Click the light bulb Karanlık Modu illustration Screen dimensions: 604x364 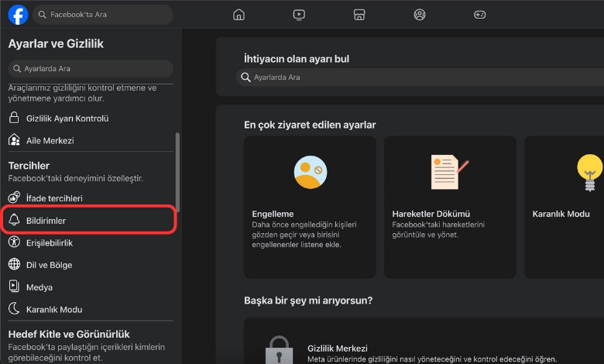coord(589,173)
